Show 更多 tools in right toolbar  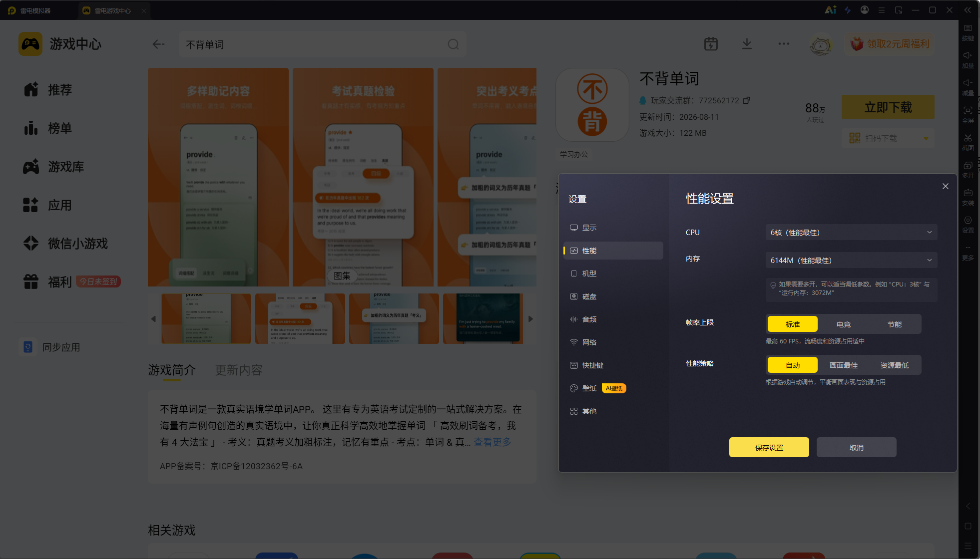[968, 253]
